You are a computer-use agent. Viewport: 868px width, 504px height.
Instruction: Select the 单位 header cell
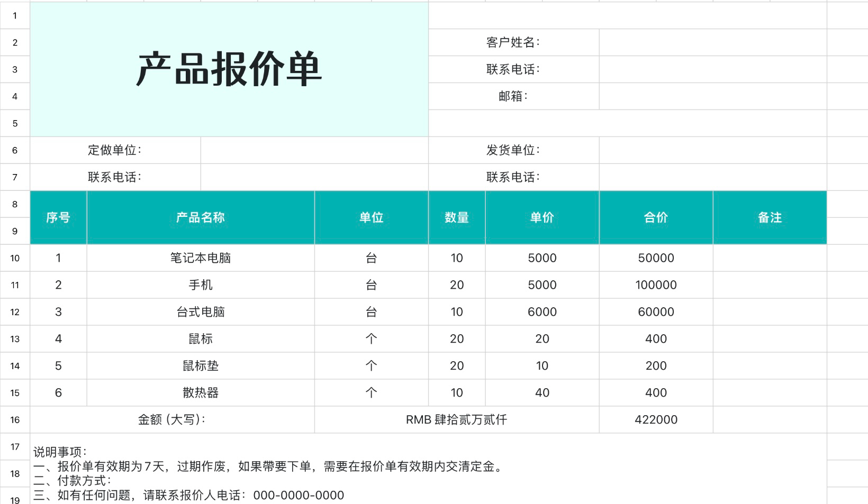(372, 217)
